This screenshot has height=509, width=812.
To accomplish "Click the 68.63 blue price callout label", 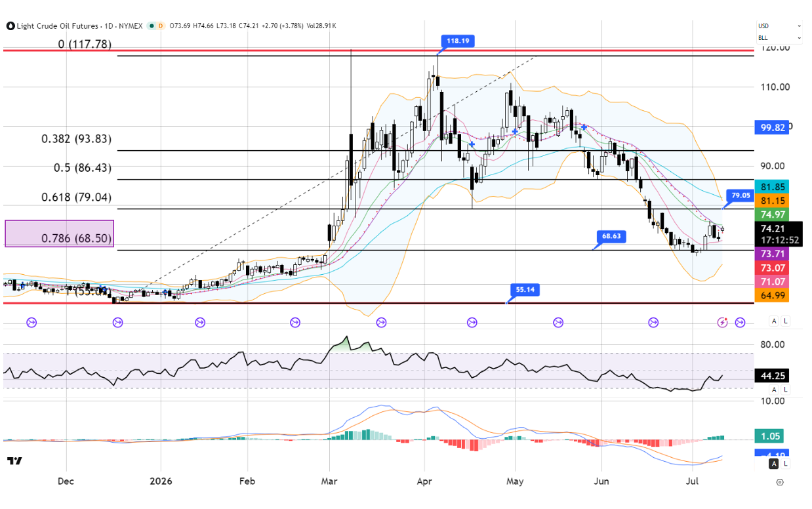I will 610,235.
